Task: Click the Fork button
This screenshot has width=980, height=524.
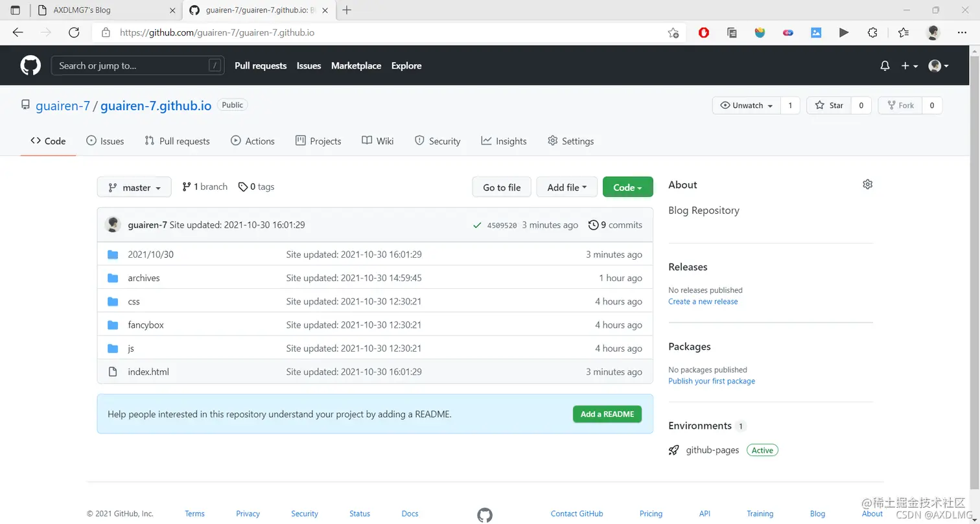Action: pos(900,106)
